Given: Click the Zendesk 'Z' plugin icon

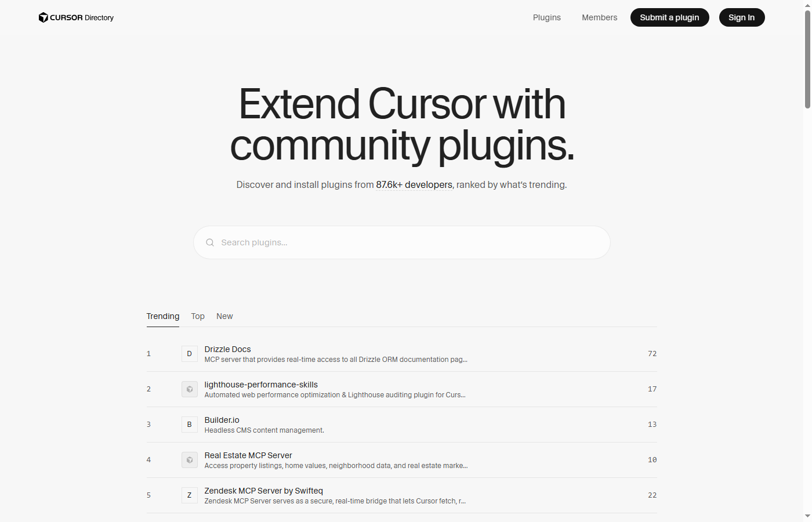Looking at the screenshot, I should pyautogui.click(x=190, y=495).
